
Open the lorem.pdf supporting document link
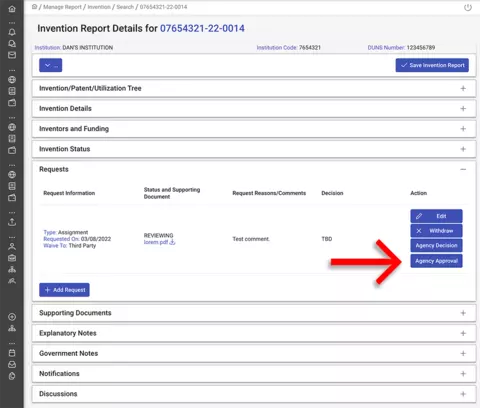156,242
